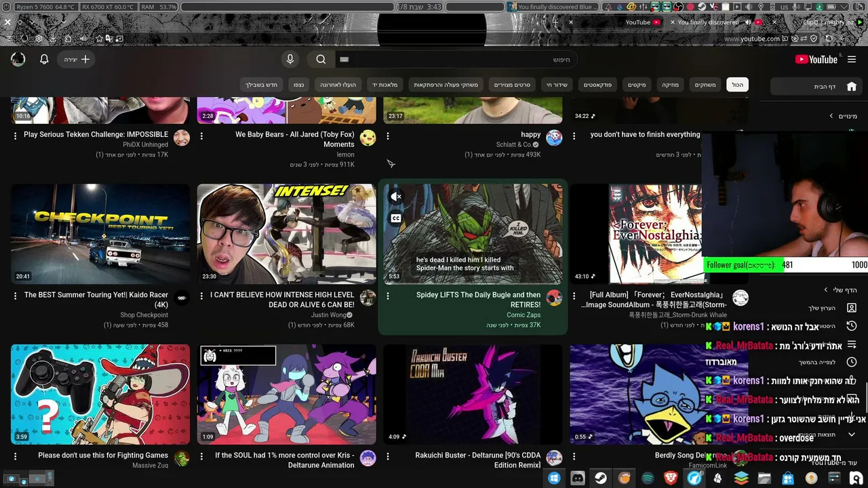Select the נצפו filter chip

pyautogui.click(x=298, y=85)
